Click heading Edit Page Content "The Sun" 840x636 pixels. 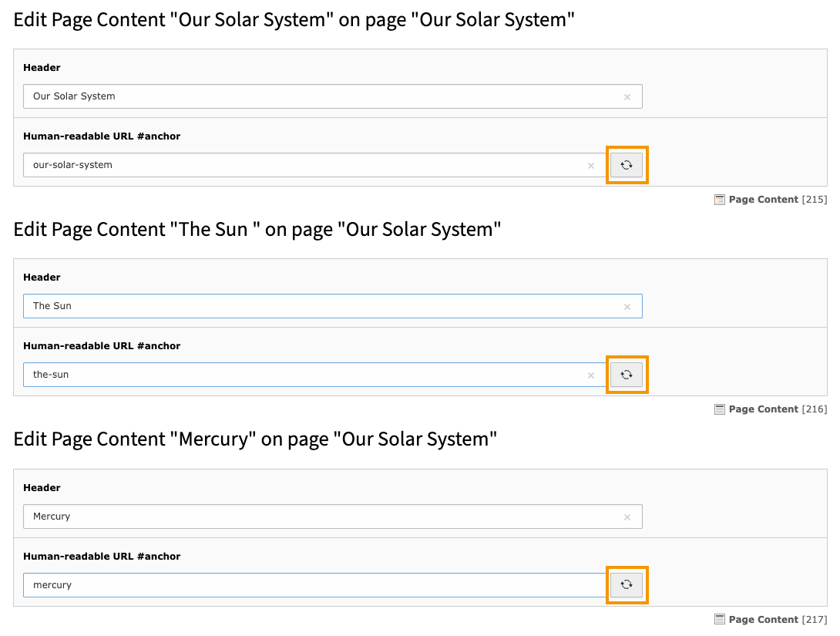pos(257,229)
